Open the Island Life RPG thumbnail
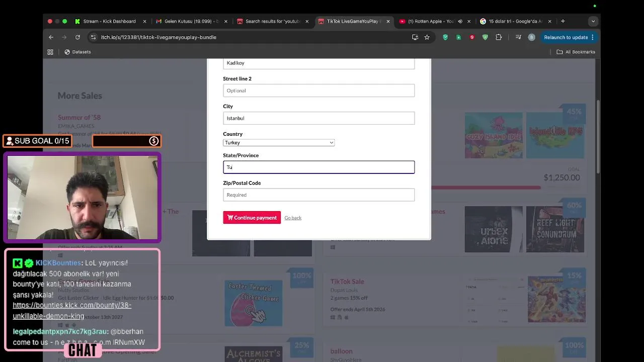Image resolution: width=644 pixels, height=362 pixels. [555, 135]
